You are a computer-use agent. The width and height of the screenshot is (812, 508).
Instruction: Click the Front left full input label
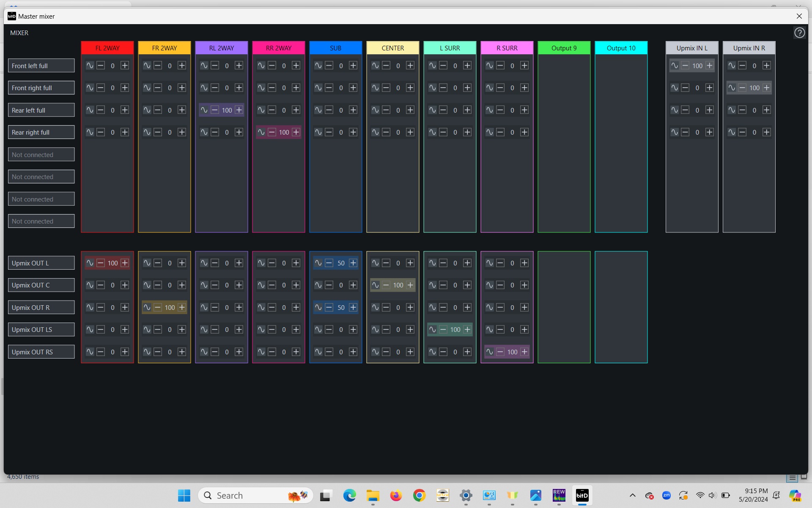pyautogui.click(x=41, y=66)
